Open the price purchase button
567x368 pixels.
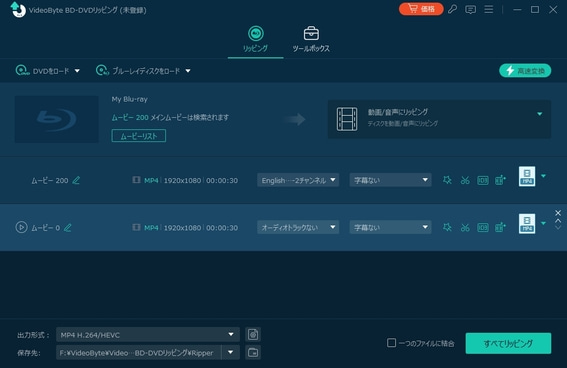coord(421,9)
